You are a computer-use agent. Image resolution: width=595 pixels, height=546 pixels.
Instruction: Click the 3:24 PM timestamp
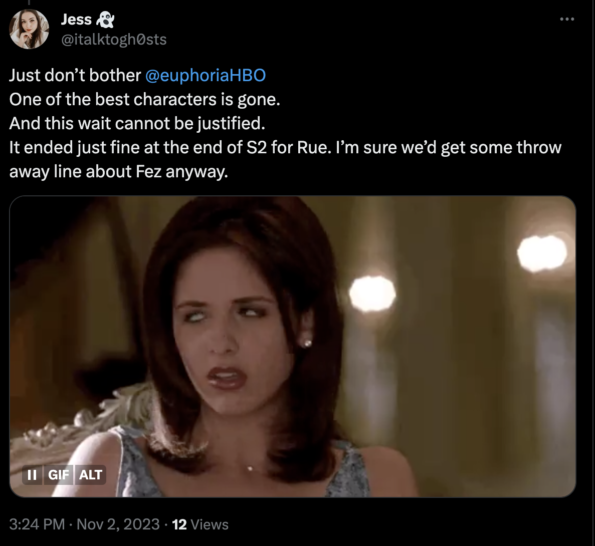pyautogui.click(x=37, y=524)
